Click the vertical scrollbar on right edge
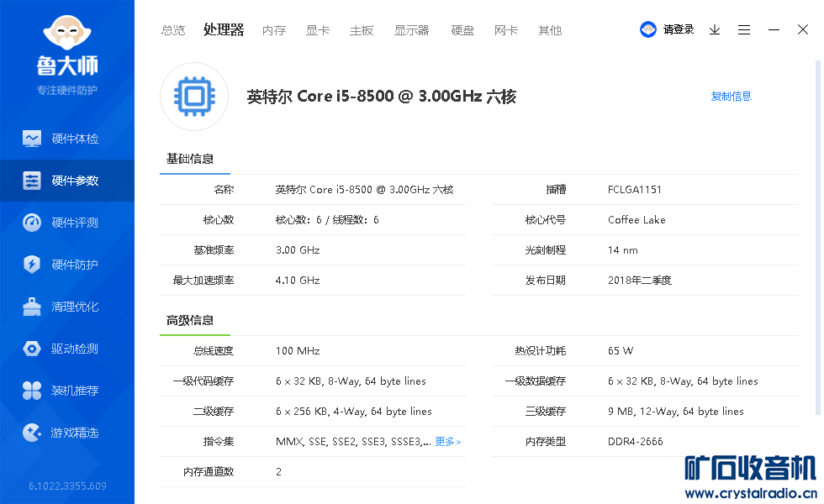The image size is (824, 504). 818,235
